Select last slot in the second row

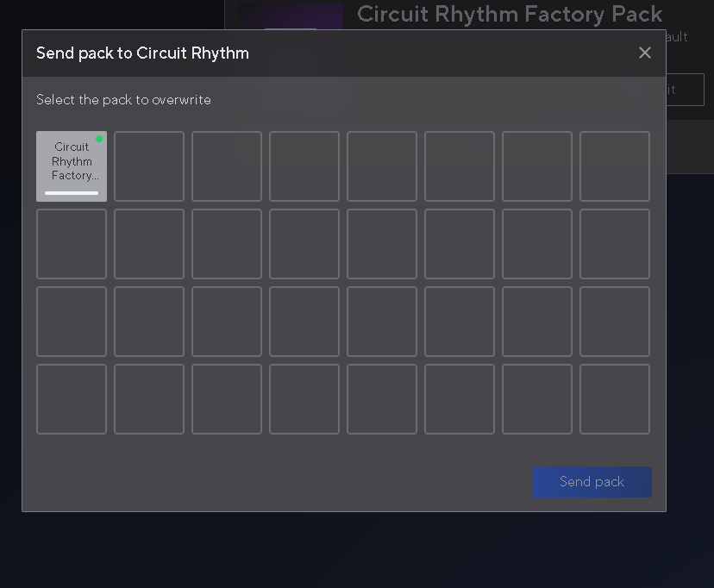(x=615, y=244)
